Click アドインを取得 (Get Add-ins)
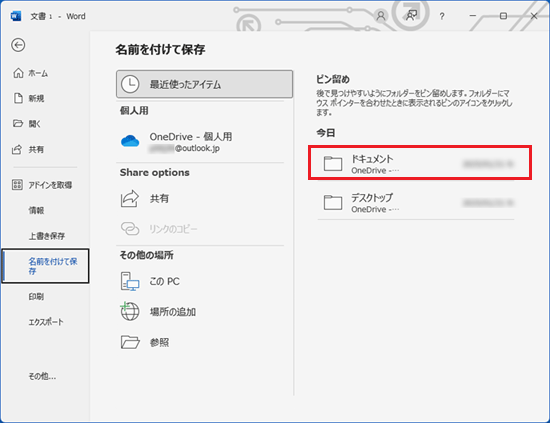This screenshot has height=423, width=550. pos(42,185)
